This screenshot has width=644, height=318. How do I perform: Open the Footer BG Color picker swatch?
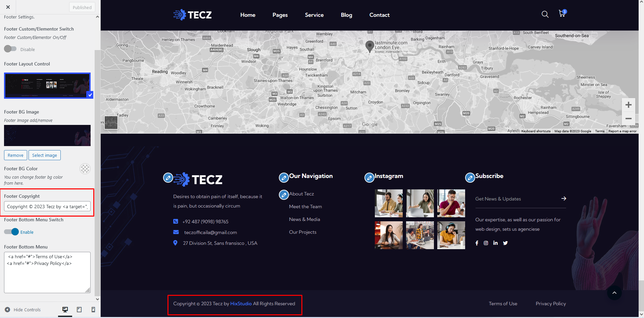click(x=85, y=169)
